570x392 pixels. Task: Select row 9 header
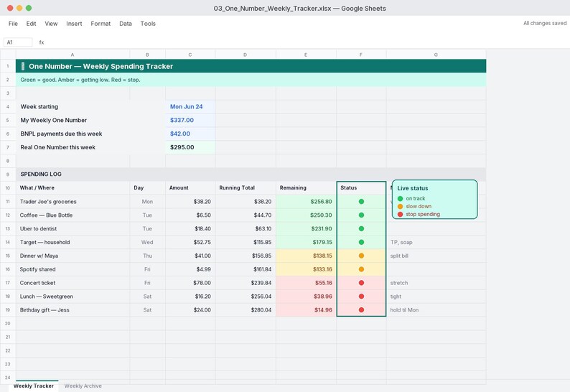pos(8,174)
